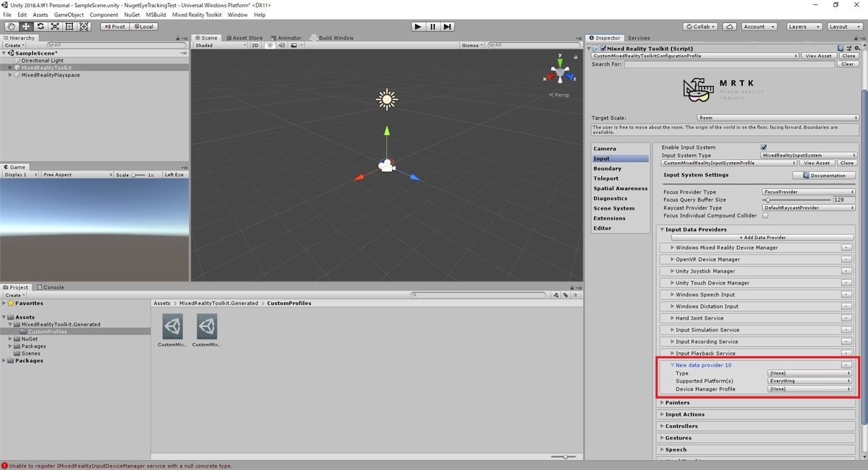This screenshot has height=470, width=868.
Task: Open Shaded draw mode dropdown
Action: pos(221,45)
